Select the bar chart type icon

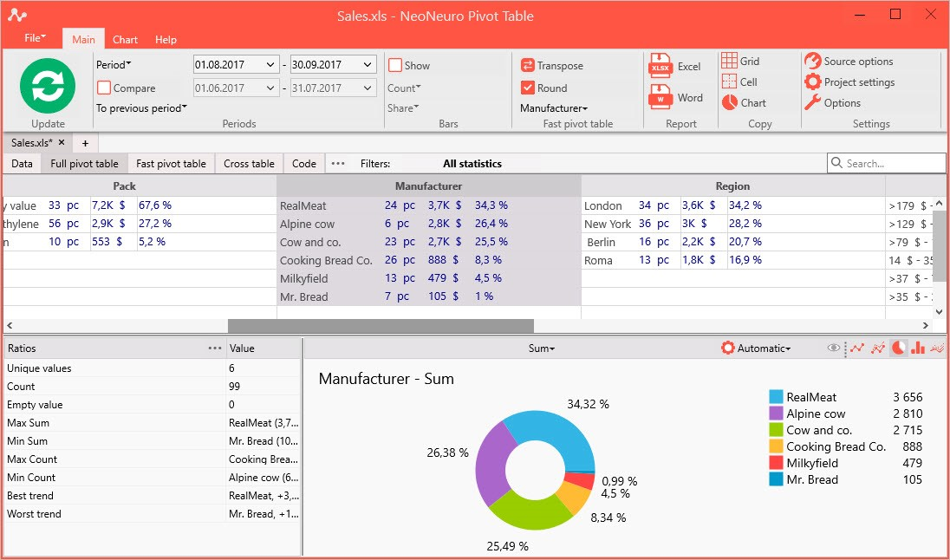click(x=918, y=348)
